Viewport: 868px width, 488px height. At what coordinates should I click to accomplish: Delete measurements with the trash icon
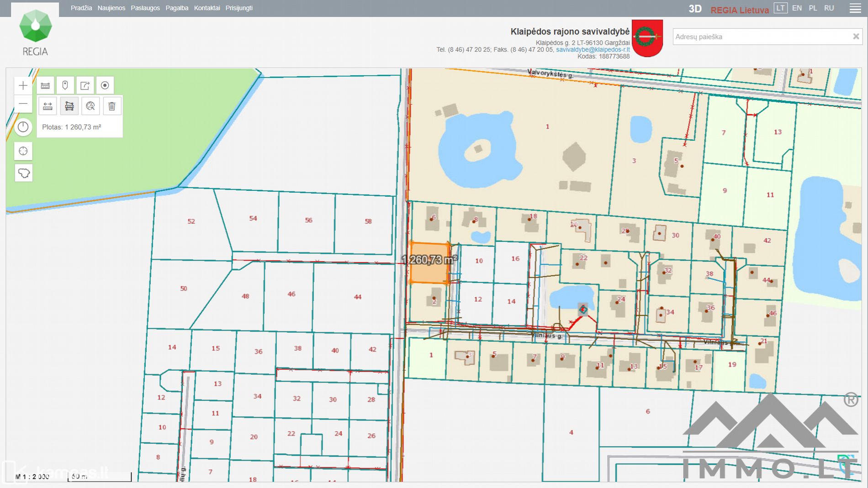[112, 106]
